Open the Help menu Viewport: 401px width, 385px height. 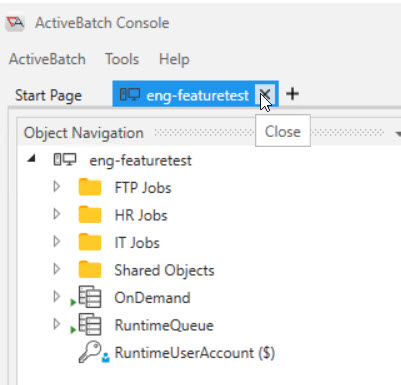coord(174,60)
